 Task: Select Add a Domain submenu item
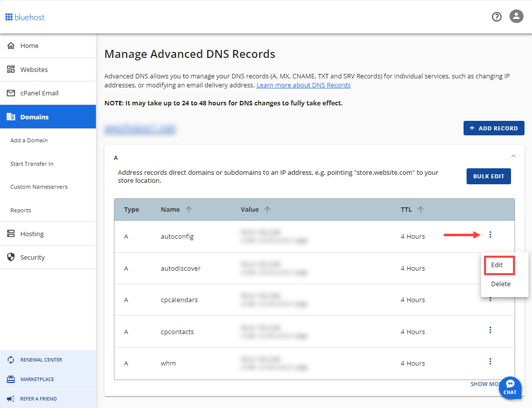click(x=29, y=140)
